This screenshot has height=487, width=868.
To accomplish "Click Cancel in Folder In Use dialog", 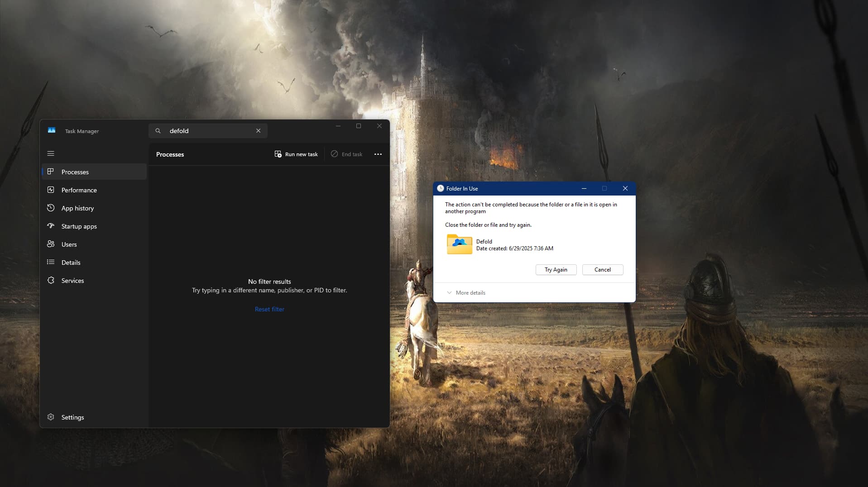I will click(603, 270).
